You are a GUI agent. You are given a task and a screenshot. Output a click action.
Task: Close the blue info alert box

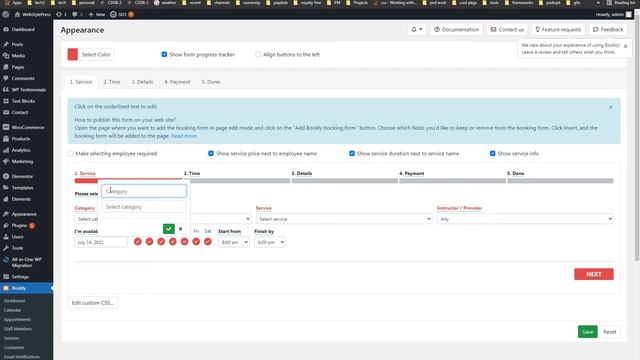coord(611,107)
